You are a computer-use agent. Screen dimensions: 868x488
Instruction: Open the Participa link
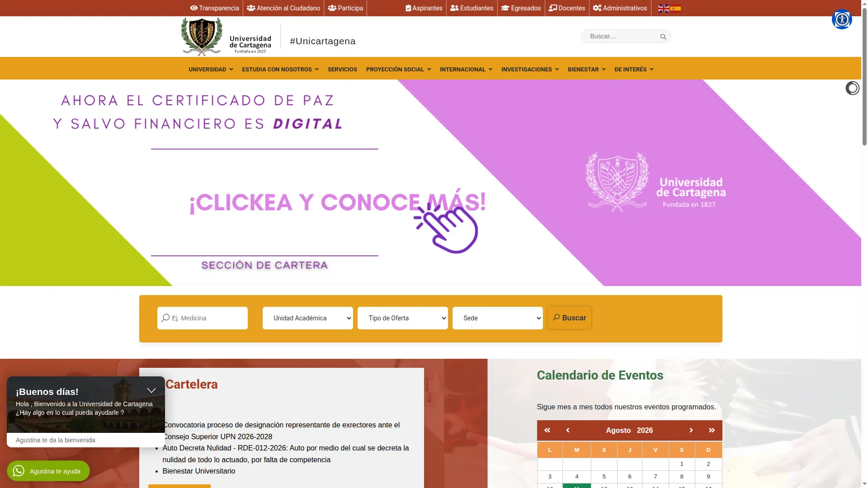[345, 8]
